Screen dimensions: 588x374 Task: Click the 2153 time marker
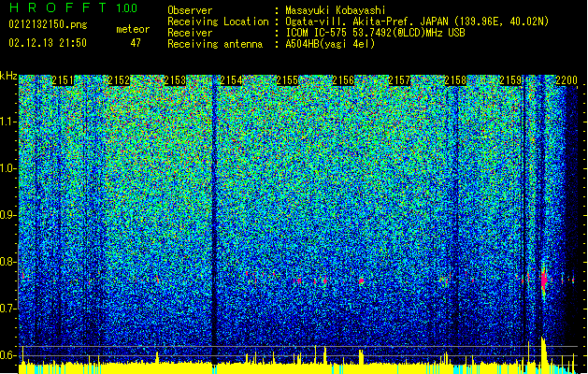click(175, 80)
